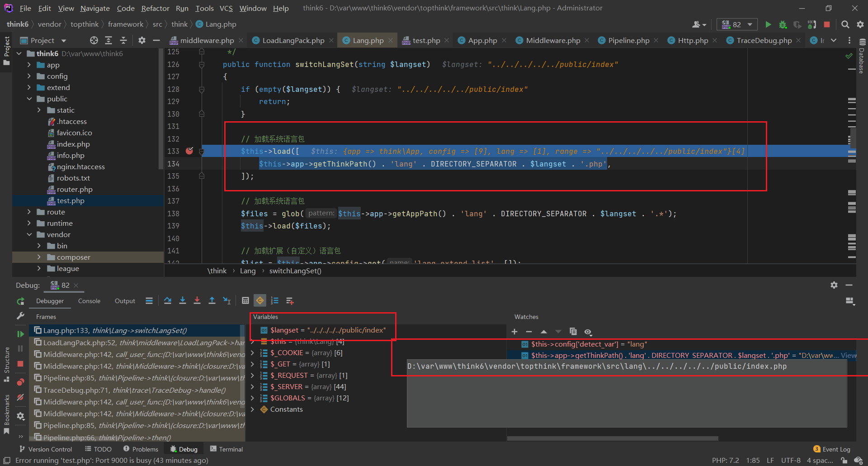
Task: Click the add-watch-list icon in debugger toolbar
Action: point(290,301)
